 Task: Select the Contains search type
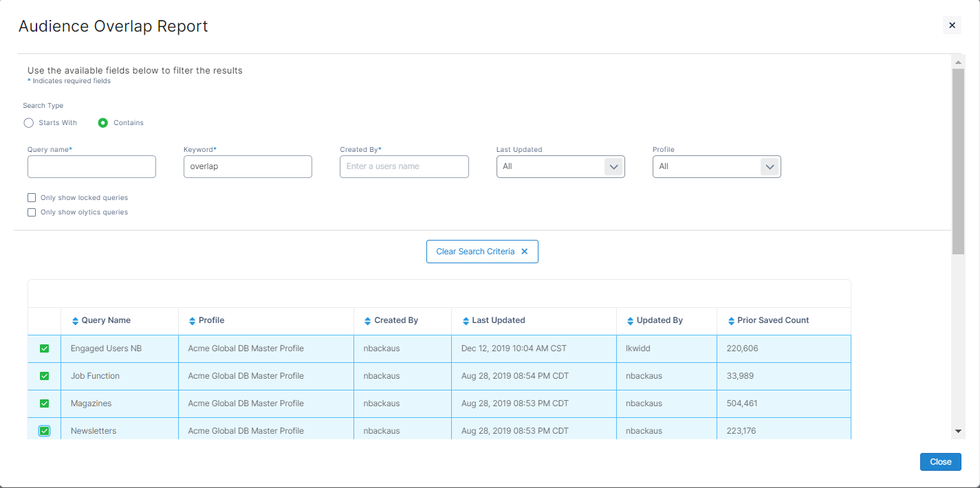coord(103,123)
